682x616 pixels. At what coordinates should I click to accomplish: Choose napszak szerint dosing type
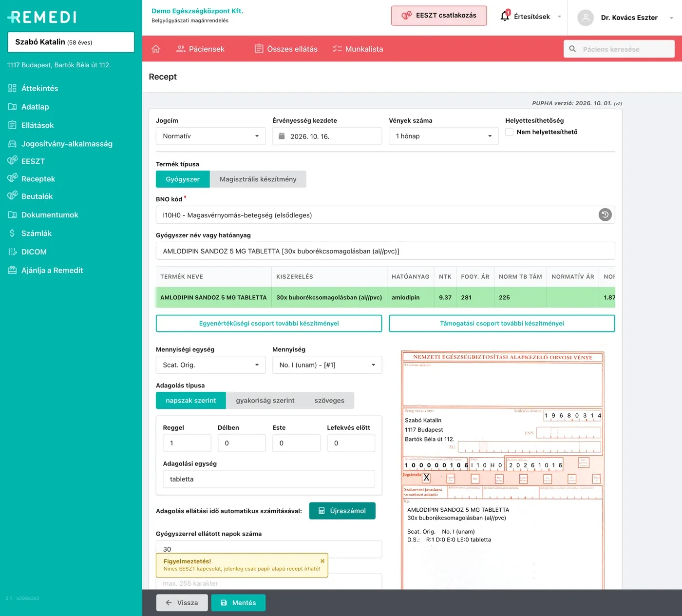pos(190,400)
